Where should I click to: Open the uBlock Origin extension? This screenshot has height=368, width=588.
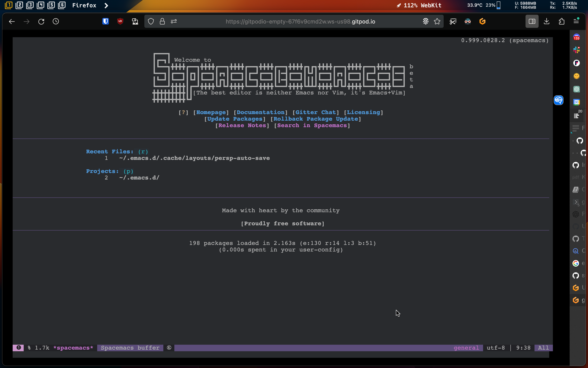coord(120,21)
